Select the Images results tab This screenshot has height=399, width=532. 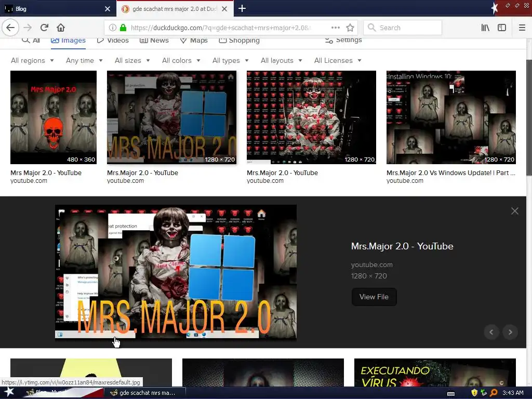click(68, 41)
